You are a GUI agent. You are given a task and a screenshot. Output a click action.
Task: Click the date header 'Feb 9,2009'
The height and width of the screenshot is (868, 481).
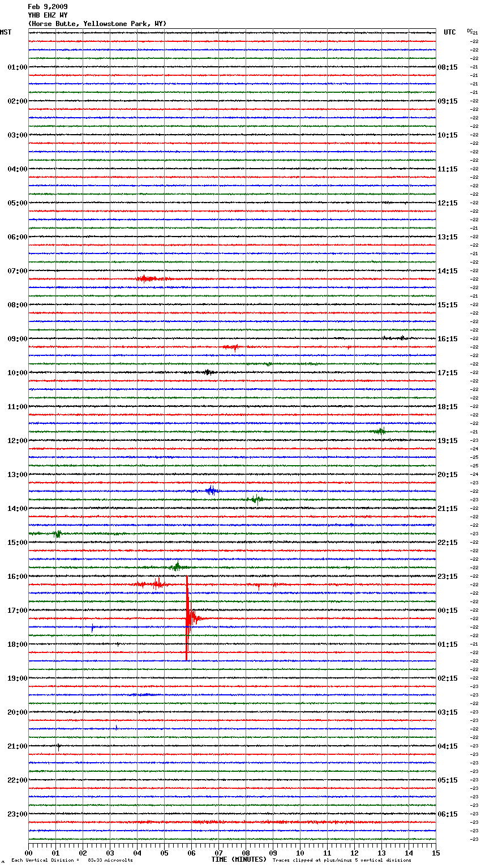pyautogui.click(x=48, y=7)
